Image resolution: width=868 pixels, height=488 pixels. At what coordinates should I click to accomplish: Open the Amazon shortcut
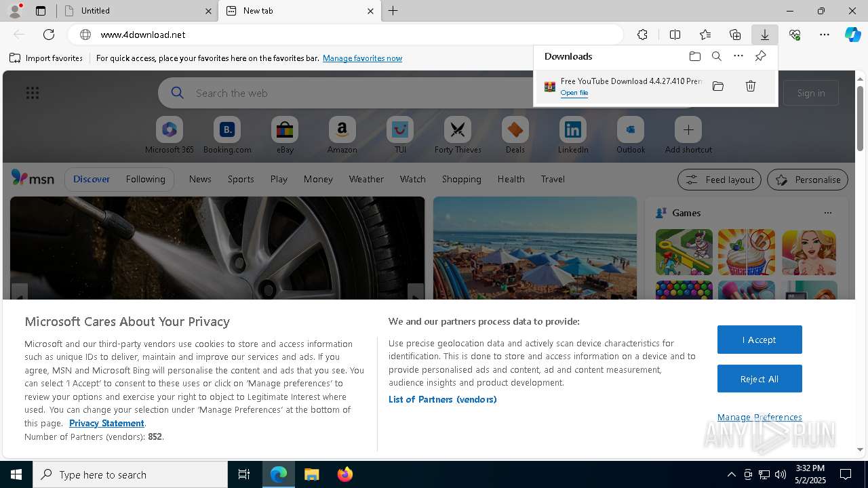[x=342, y=135]
